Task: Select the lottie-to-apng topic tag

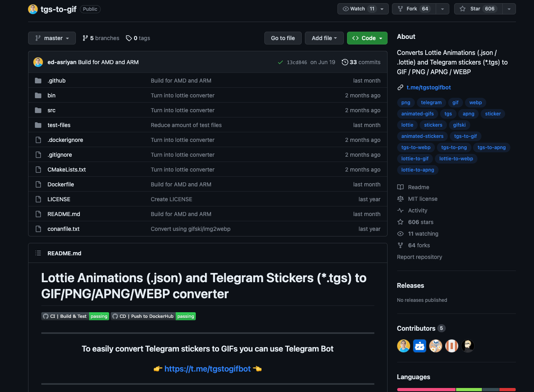Action: (x=418, y=170)
